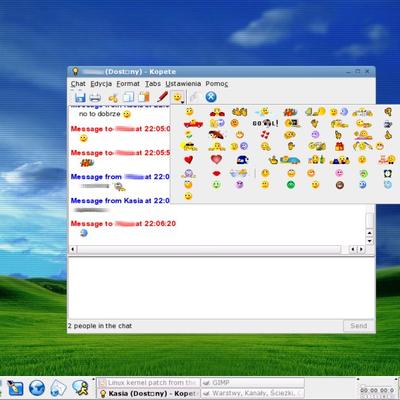
Task: Click horizontal scrollbar left arrow in chat view
Action: [x=73, y=249]
